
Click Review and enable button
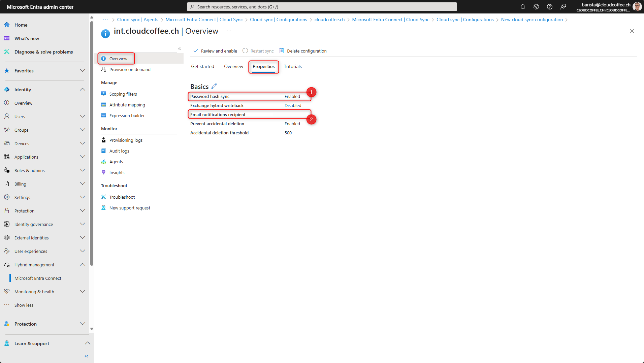[x=215, y=51]
